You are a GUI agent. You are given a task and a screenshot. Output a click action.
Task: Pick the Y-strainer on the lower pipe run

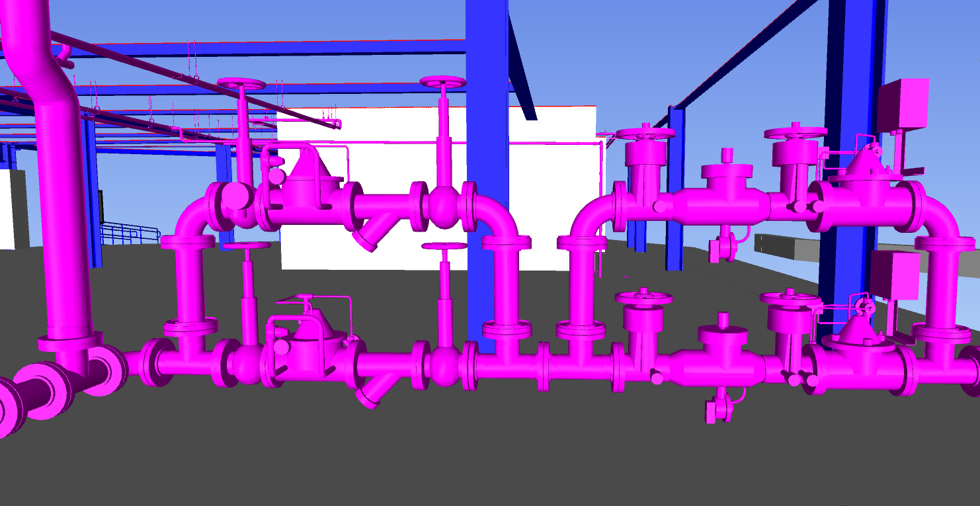pyautogui.click(x=369, y=394)
